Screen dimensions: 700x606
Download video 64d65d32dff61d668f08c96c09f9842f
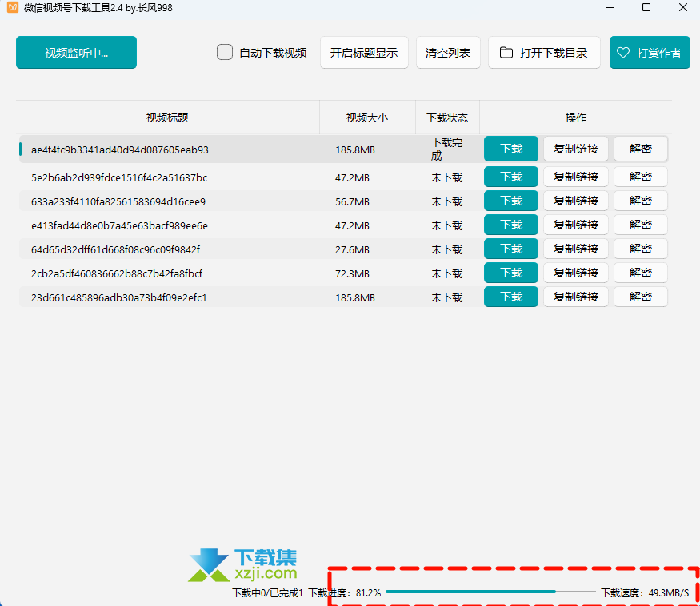click(x=510, y=249)
